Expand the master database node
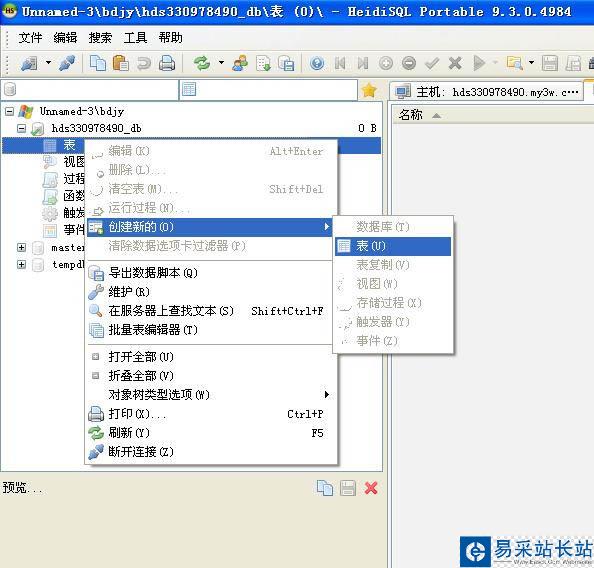 point(22,247)
